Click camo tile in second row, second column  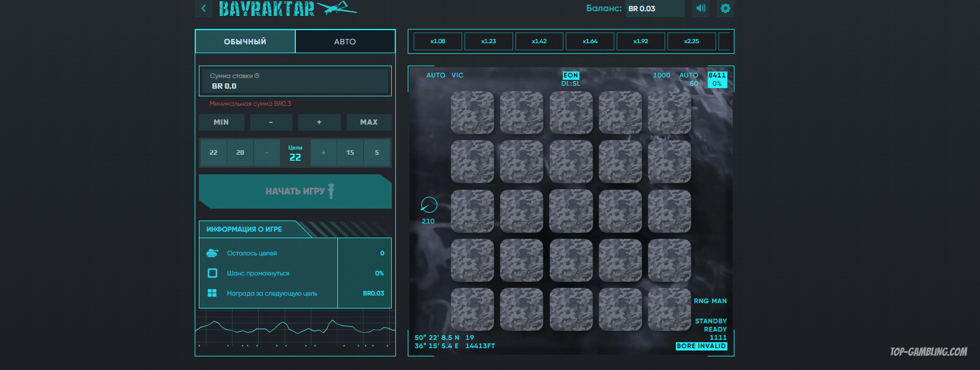(x=522, y=161)
